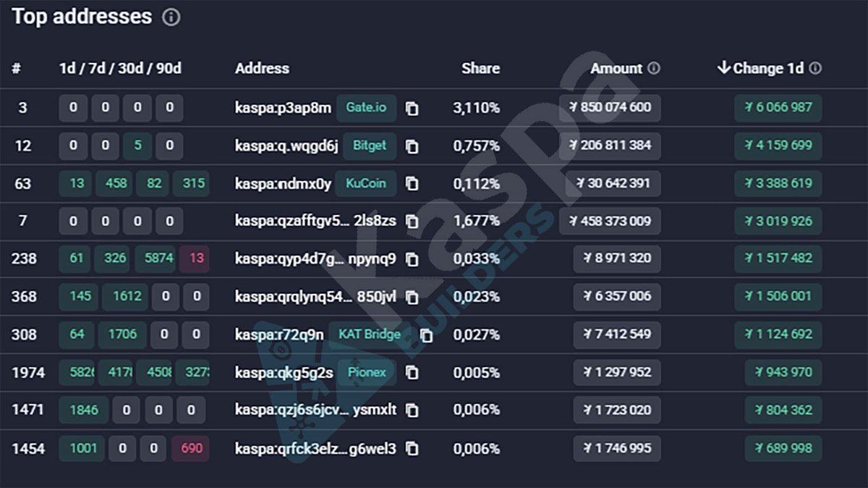Image resolution: width=868 pixels, height=488 pixels.
Task: Copy the Pionex kaspa:qkg5g2s address
Action: tap(412, 372)
